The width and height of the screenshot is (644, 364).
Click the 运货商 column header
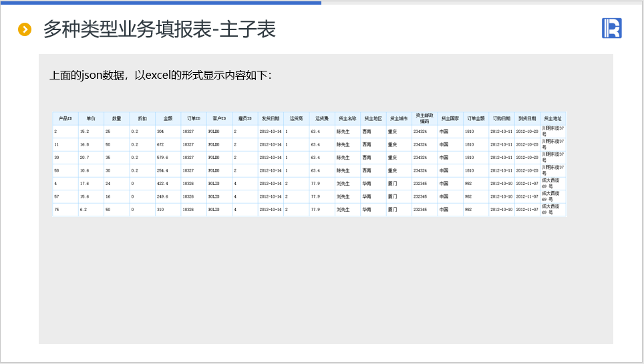tap(296, 119)
